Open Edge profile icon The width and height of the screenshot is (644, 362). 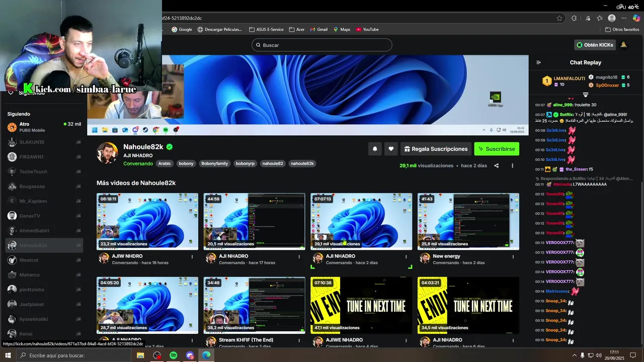pos(612,18)
